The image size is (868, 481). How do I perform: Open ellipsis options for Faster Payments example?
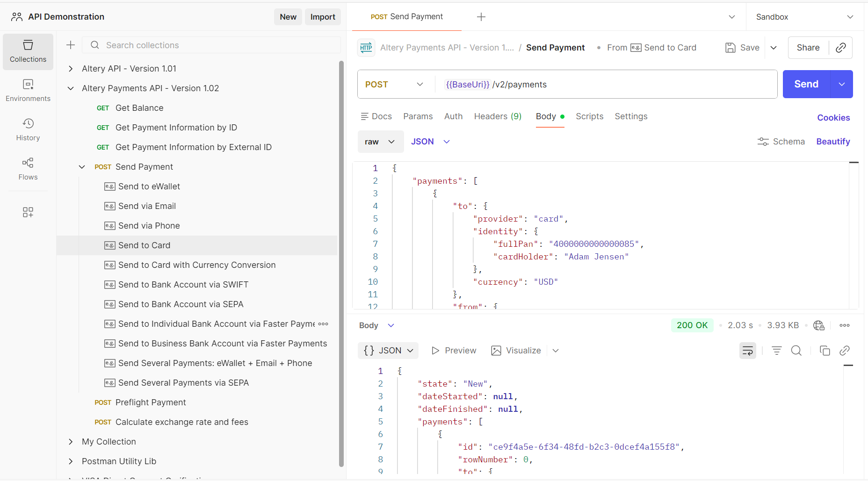[x=323, y=324]
